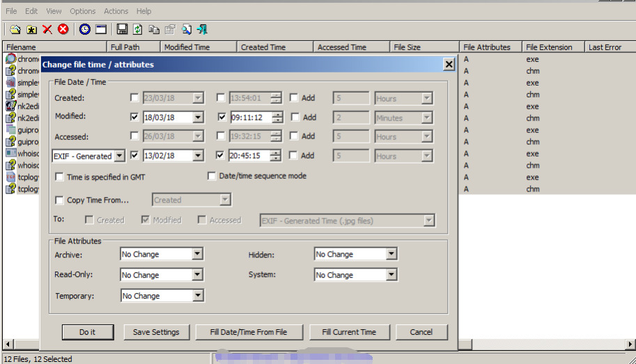Click the red X remove files icon
The image size is (636, 364).
[47, 29]
